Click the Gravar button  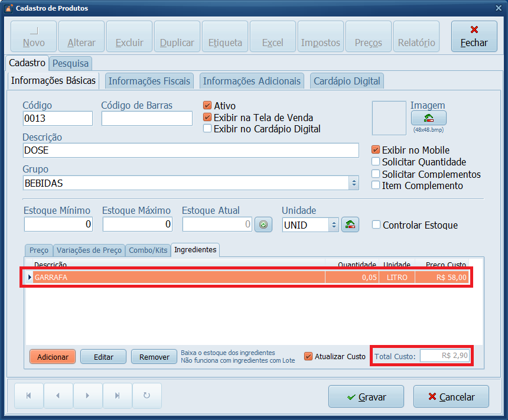click(366, 397)
